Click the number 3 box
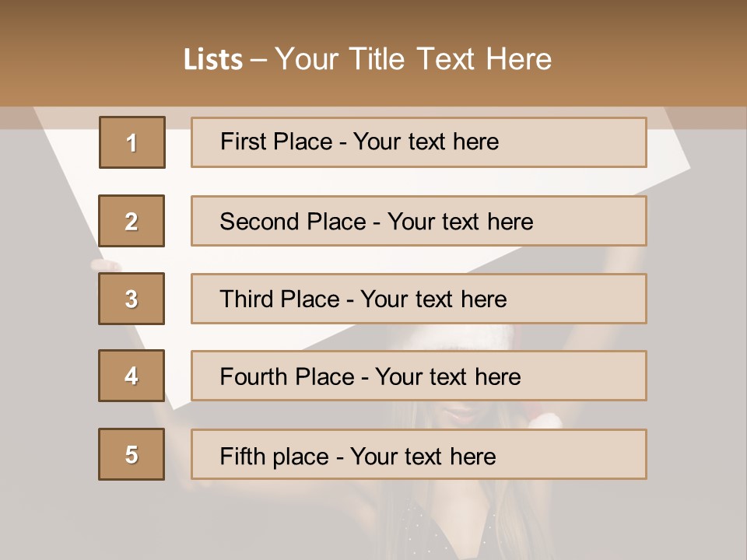The image size is (747, 560). [x=132, y=299]
